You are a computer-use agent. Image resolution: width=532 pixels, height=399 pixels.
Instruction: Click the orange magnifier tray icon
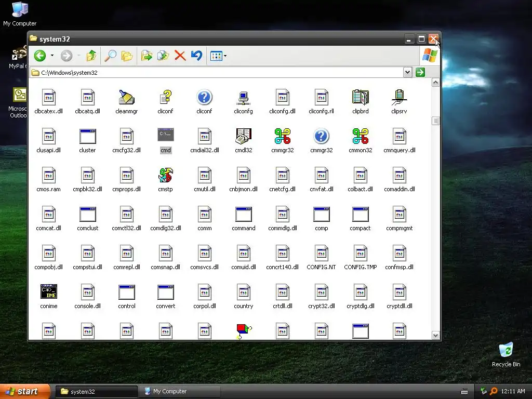pos(494,392)
